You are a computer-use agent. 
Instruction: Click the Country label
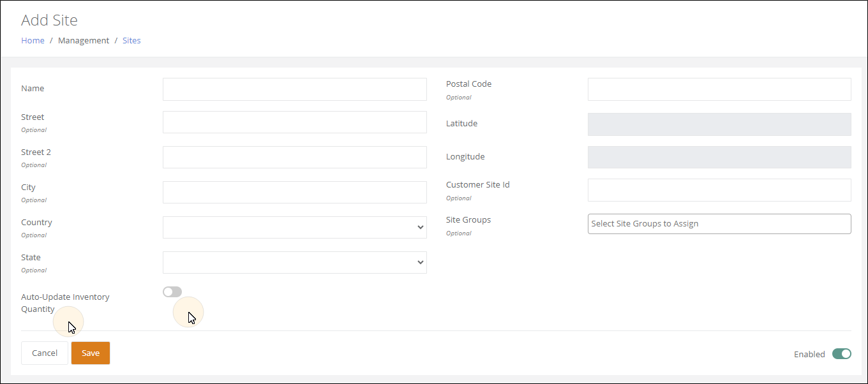(36, 222)
